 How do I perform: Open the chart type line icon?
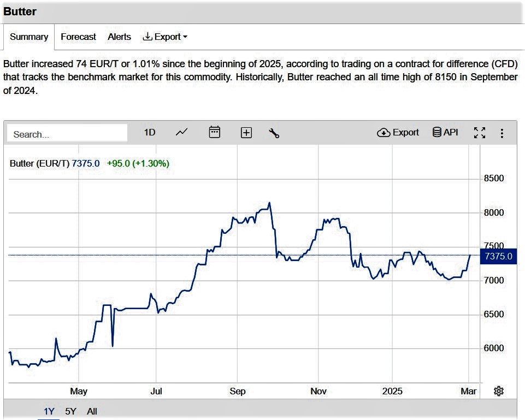tap(182, 132)
